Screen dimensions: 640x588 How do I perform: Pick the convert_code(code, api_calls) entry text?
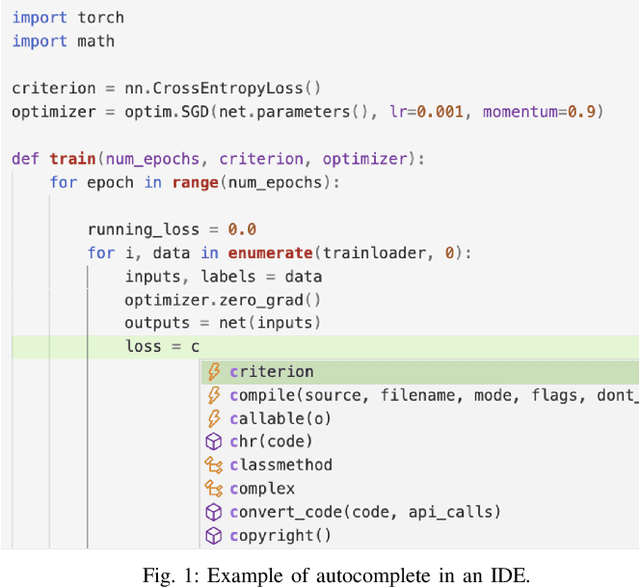(364, 512)
